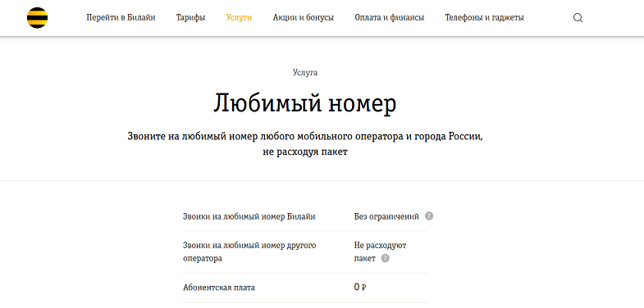The height and width of the screenshot is (308, 644).
Task: Open Акции и бонусы section
Action: [x=303, y=18]
